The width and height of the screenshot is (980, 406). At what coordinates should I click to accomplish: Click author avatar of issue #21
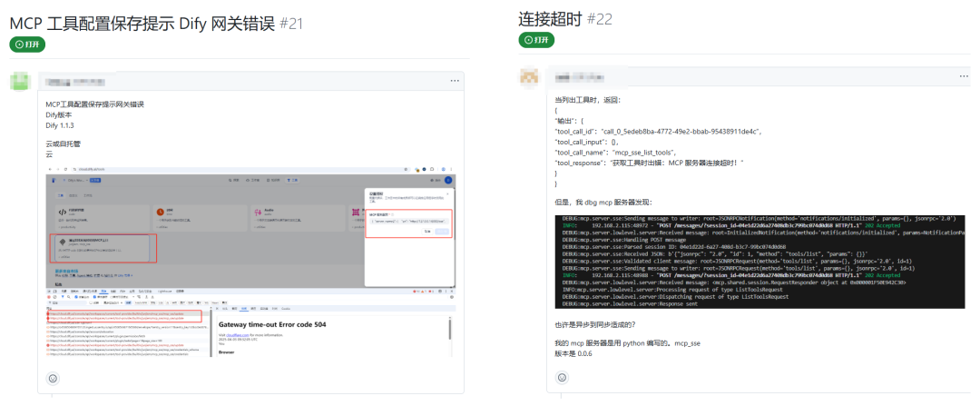22,81
